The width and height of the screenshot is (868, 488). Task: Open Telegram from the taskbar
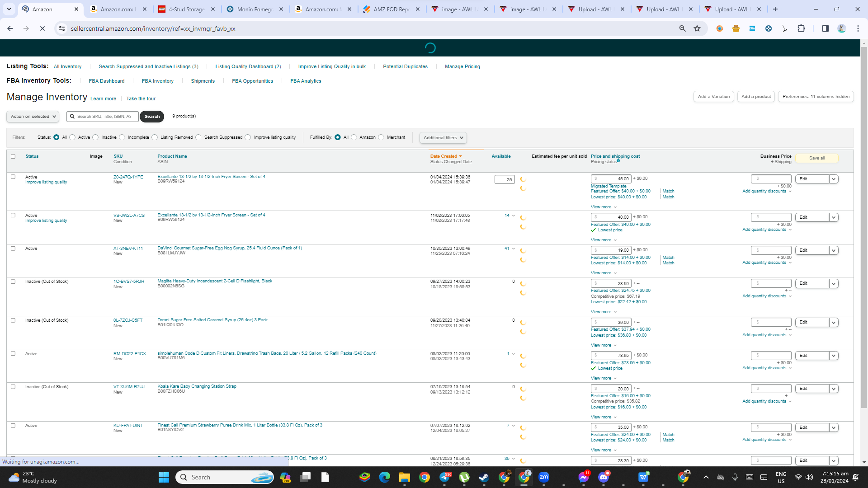[x=444, y=477]
